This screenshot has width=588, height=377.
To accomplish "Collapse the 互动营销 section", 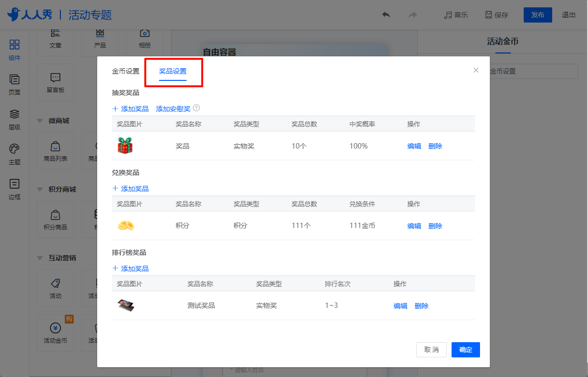I will 40,258.
